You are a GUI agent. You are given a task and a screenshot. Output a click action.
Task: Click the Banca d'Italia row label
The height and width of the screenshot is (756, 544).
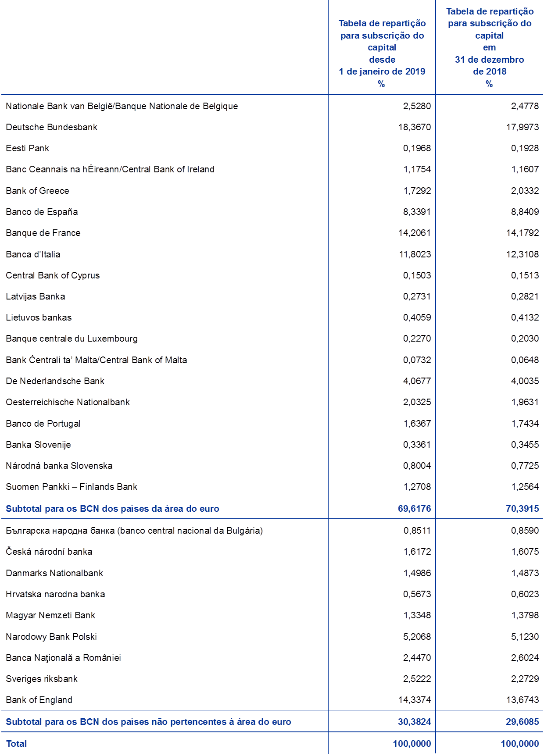[33, 254]
